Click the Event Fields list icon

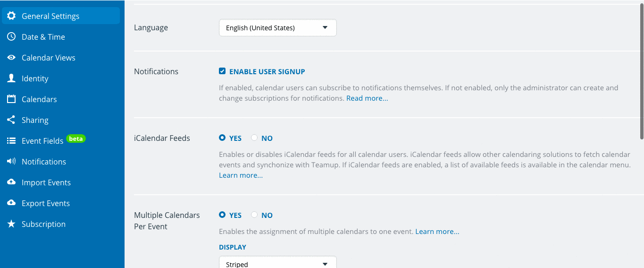11,141
